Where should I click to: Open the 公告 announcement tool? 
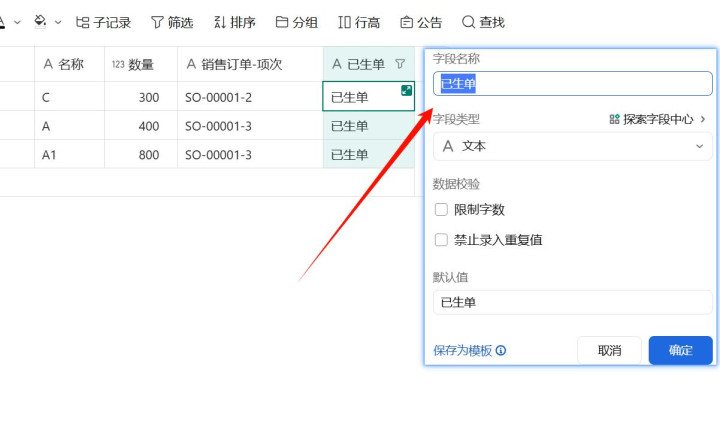point(421,22)
